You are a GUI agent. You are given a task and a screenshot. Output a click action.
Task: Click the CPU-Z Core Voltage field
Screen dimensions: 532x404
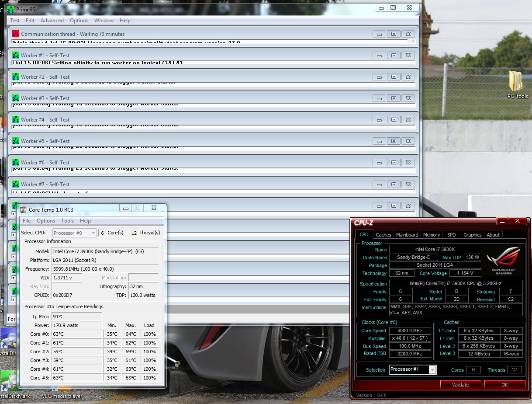[x=465, y=273]
